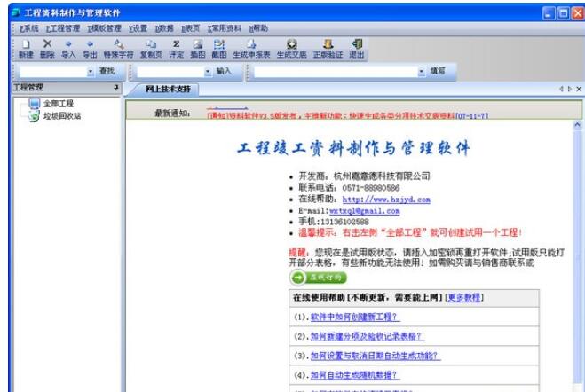
Task: Open link 如何新建分项及验收记录表格?
Action: click(x=368, y=336)
